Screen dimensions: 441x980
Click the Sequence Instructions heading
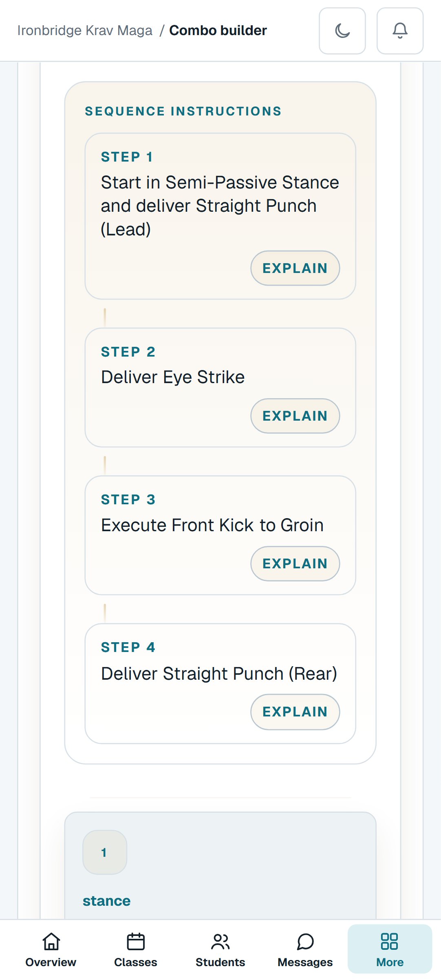183,111
